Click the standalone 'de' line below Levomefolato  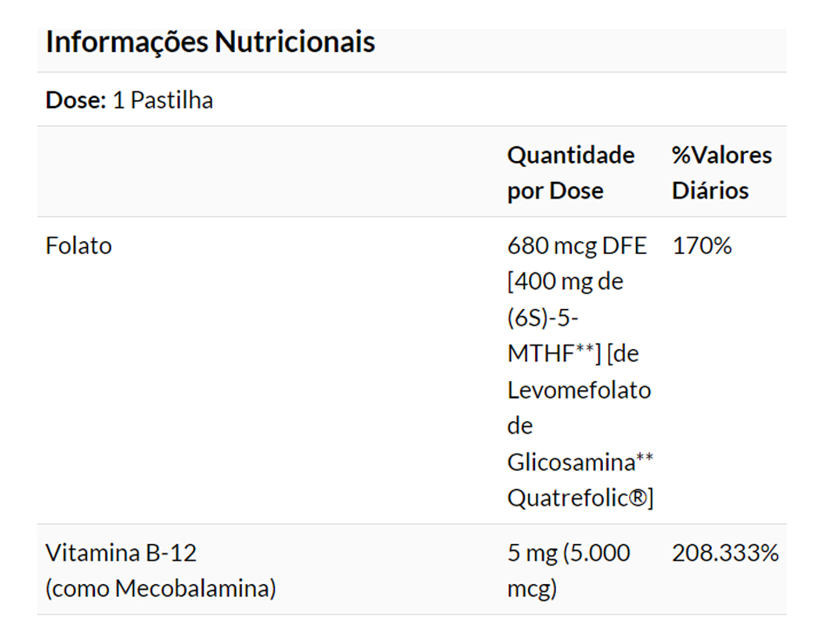(x=519, y=426)
